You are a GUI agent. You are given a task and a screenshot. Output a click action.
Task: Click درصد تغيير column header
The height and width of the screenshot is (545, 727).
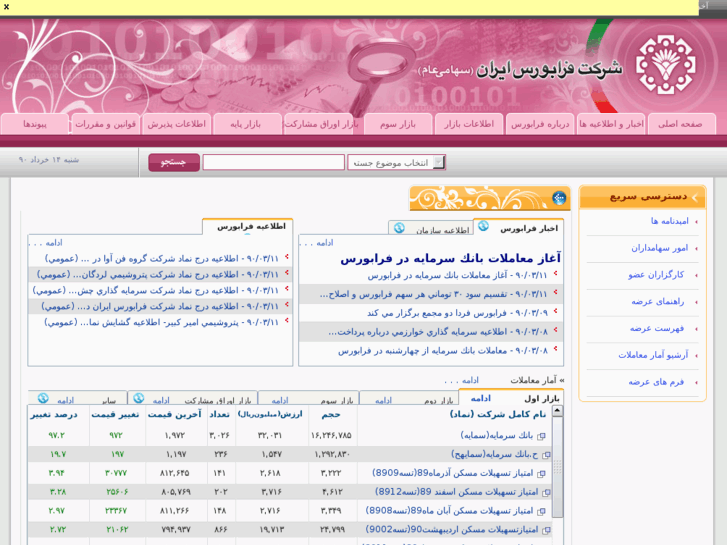(x=54, y=414)
